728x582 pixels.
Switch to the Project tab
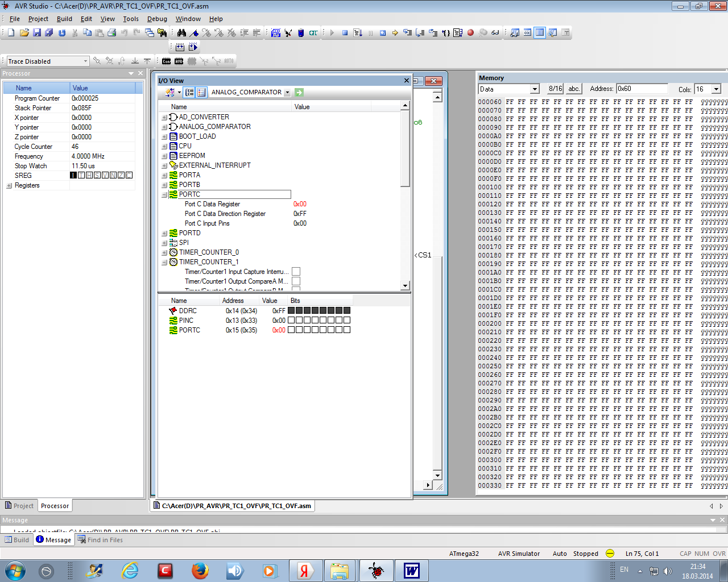point(19,506)
